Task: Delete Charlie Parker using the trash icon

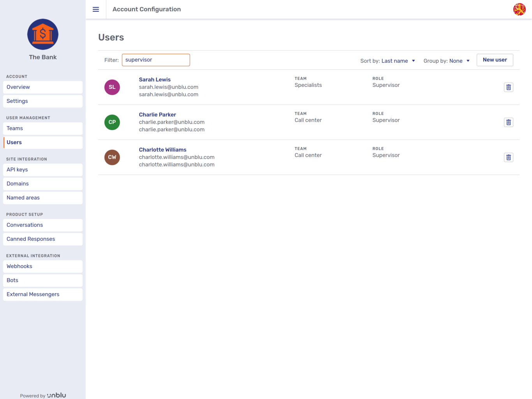Action: [508, 122]
